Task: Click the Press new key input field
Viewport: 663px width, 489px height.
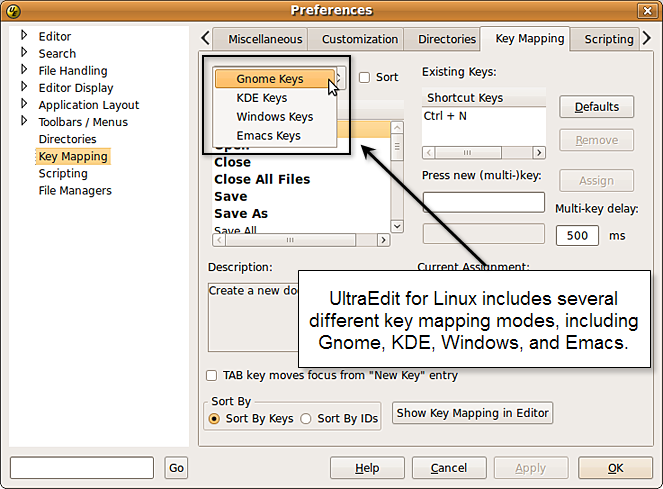Action: click(484, 202)
